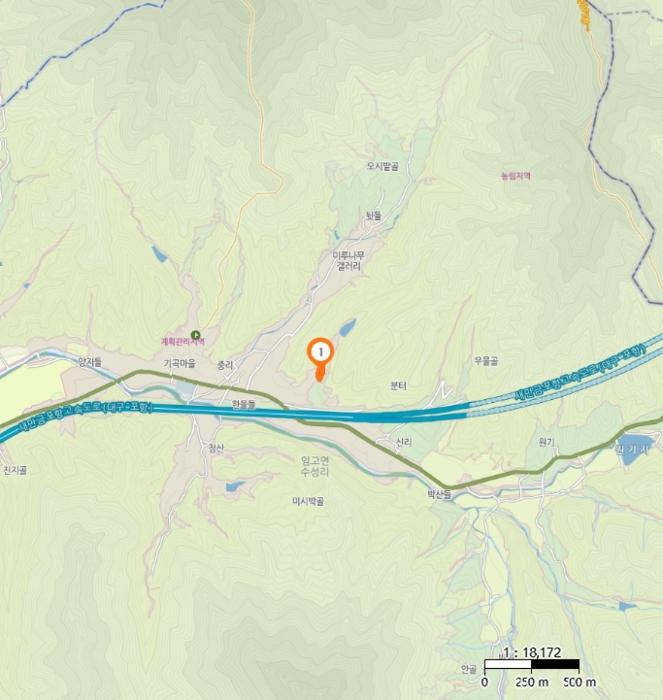663x700 pixels.
Task: Select the 우울골 label on the map
Action: pos(486,361)
